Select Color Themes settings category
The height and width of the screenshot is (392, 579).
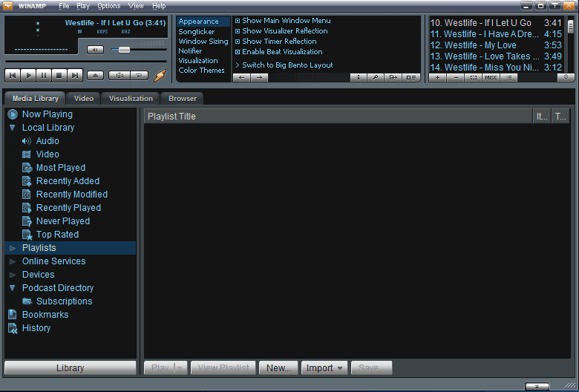coord(202,71)
